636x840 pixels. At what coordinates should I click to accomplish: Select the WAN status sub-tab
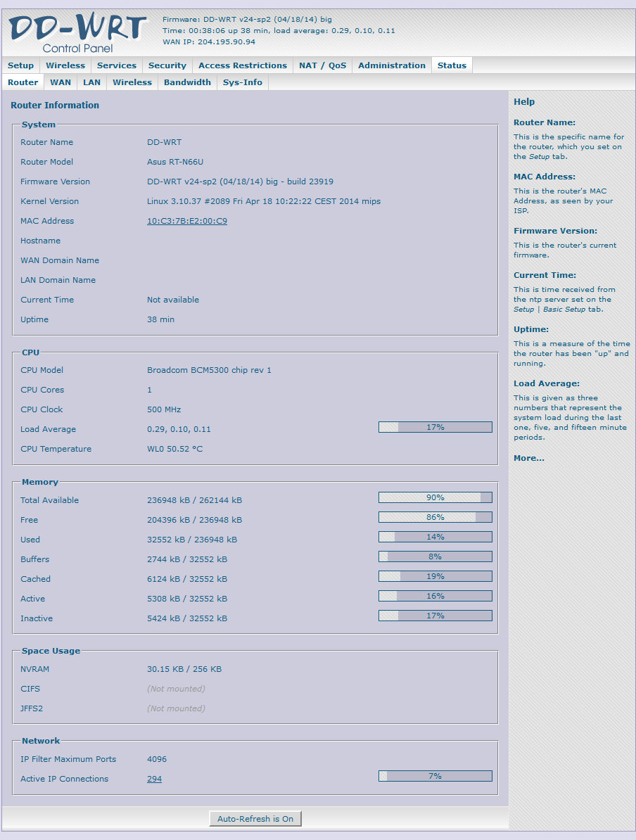point(61,82)
